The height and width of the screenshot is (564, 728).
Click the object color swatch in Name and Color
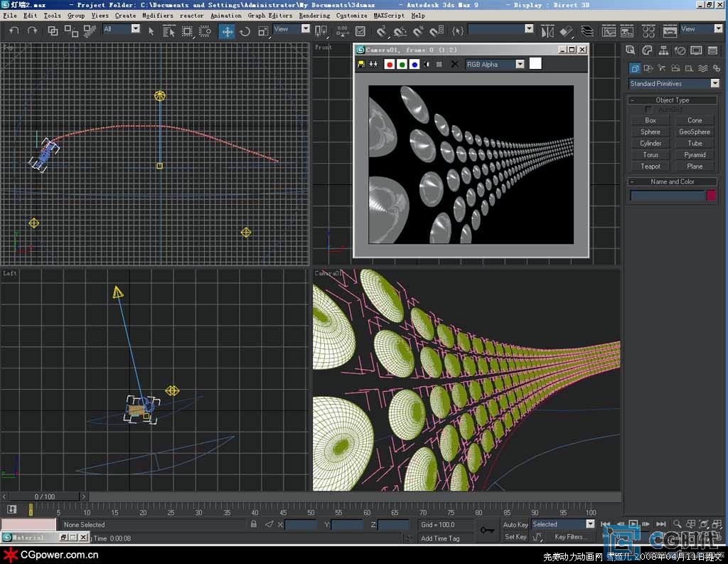point(711,196)
